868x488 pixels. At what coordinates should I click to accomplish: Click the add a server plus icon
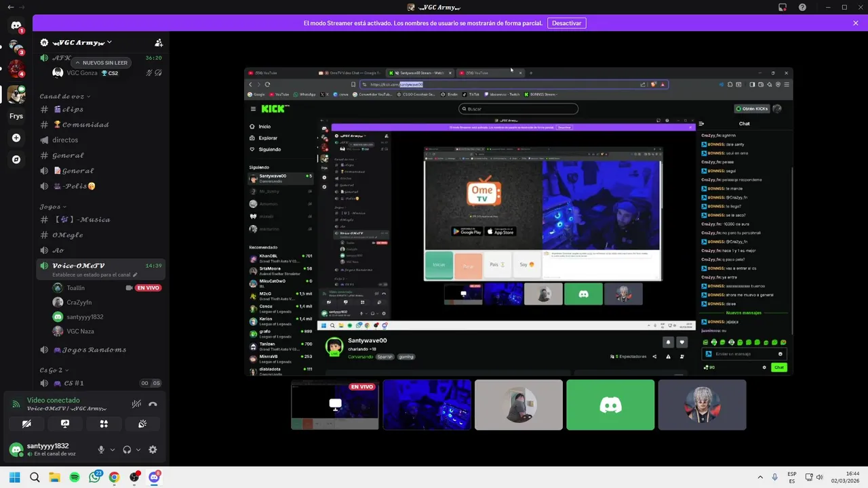click(x=16, y=138)
